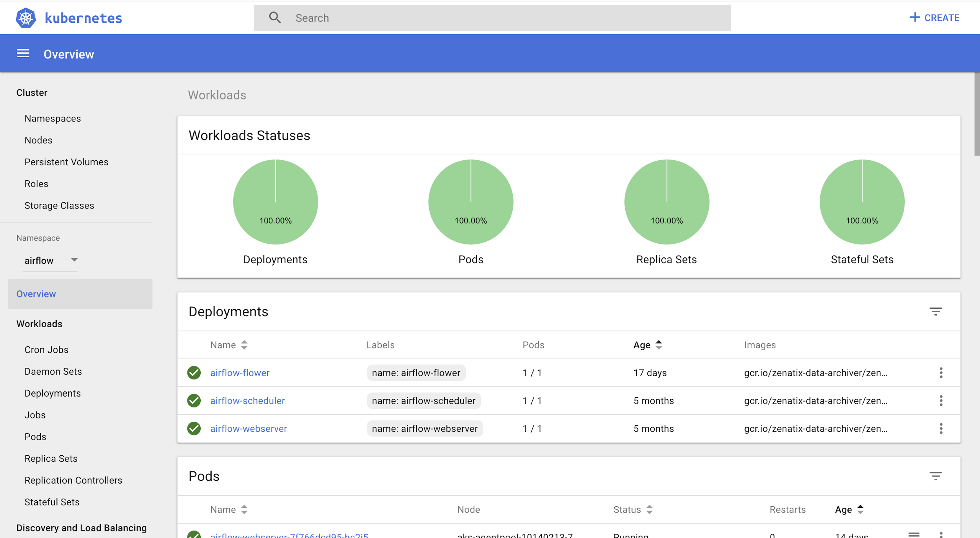Click the Stateful Sets workload menu item

coord(52,502)
